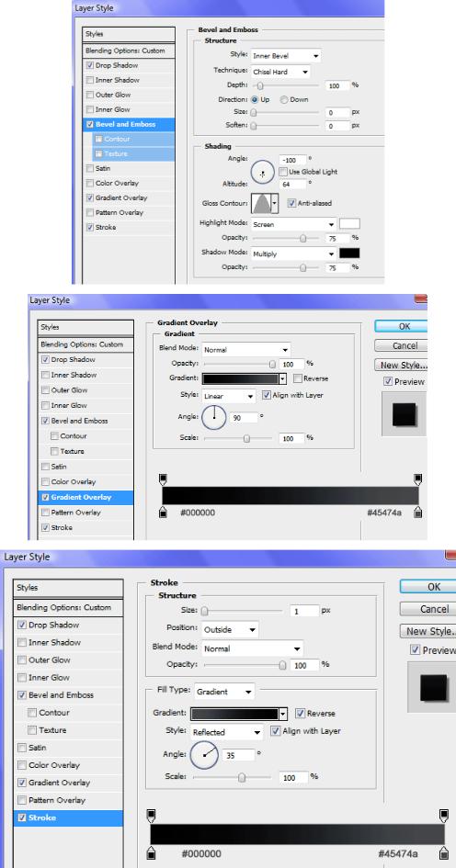
Task: Click the Stroke Size field showing 1
Action: [x=304, y=611]
